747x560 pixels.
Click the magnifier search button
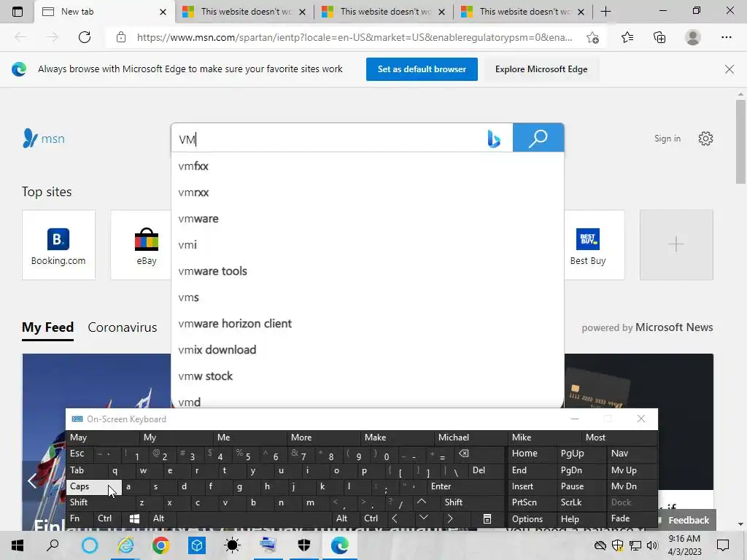click(x=538, y=138)
